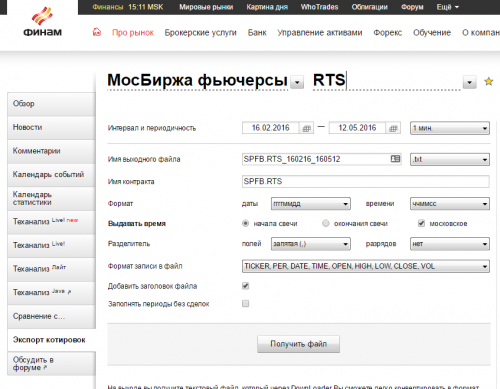
Task: Open the RTS instrument dropdown arrow
Action: pyautogui.click(x=469, y=82)
